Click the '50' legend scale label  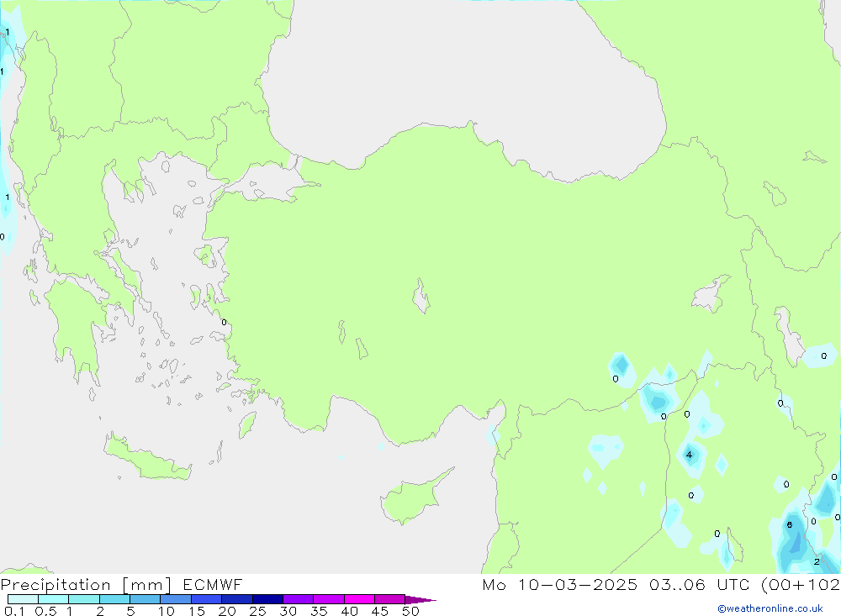click(x=411, y=611)
